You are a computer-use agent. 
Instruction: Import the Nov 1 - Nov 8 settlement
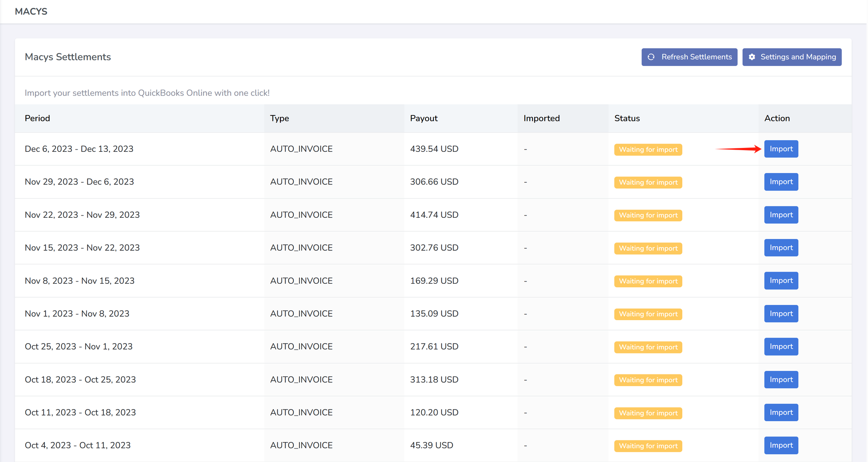(781, 314)
